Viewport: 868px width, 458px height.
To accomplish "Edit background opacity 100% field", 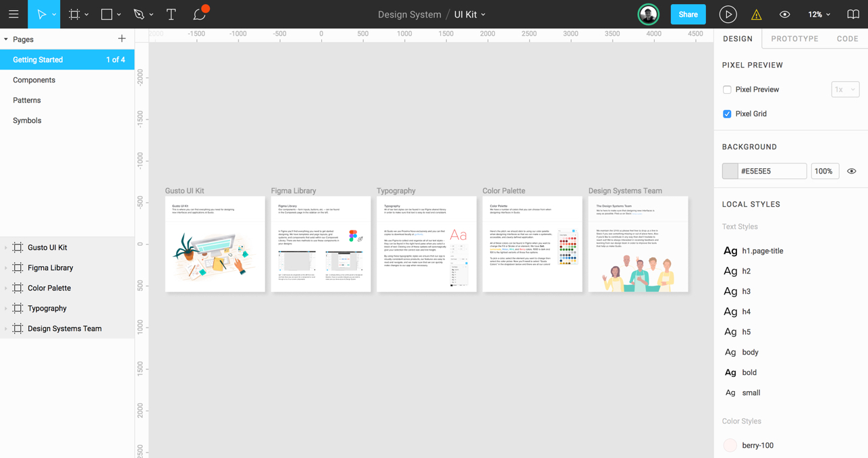I will click(825, 171).
